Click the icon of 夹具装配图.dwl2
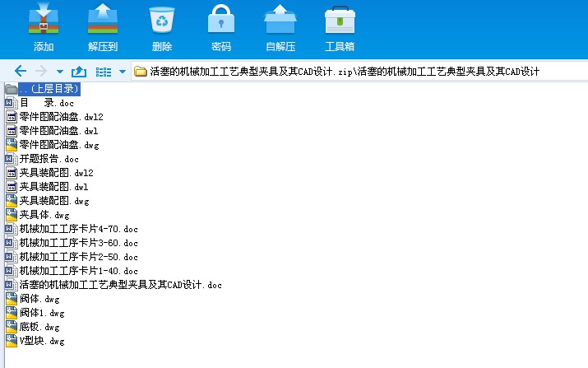 pyautogui.click(x=12, y=173)
